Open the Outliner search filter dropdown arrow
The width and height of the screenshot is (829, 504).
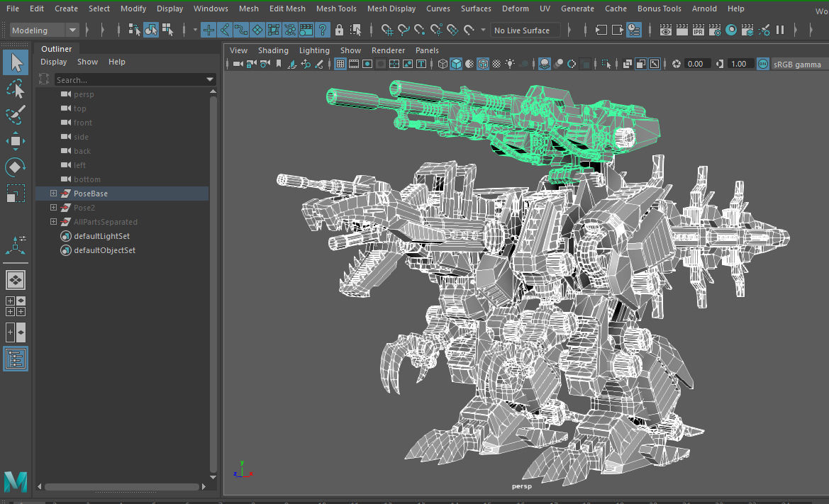(210, 80)
